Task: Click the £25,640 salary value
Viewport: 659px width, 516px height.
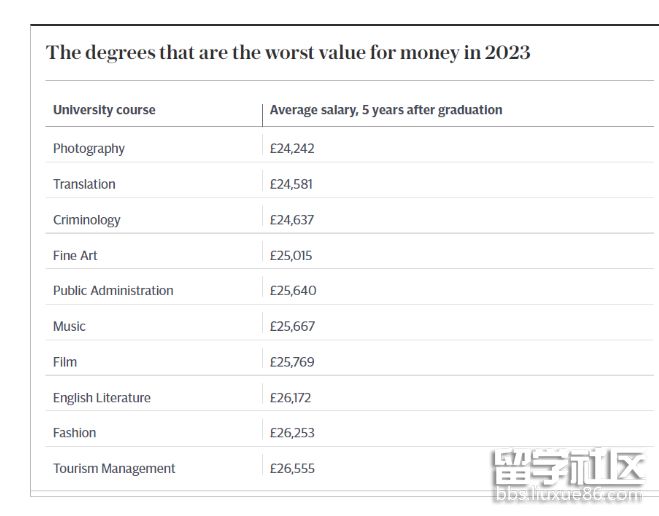Action: coord(293,291)
